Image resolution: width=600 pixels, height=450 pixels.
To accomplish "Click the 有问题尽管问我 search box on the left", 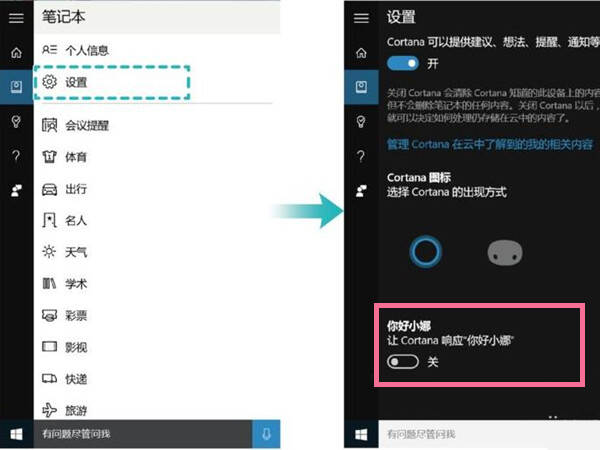I will click(x=143, y=434).
